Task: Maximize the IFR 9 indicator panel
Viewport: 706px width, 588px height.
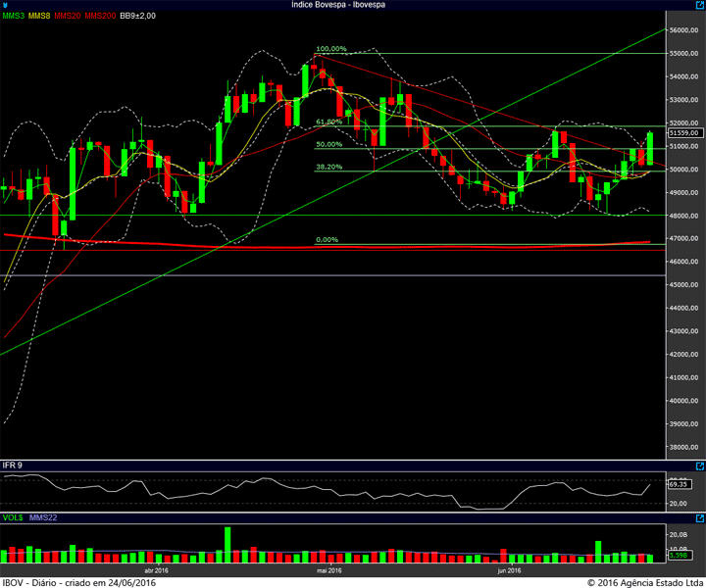Action: [x=700, y=466]
